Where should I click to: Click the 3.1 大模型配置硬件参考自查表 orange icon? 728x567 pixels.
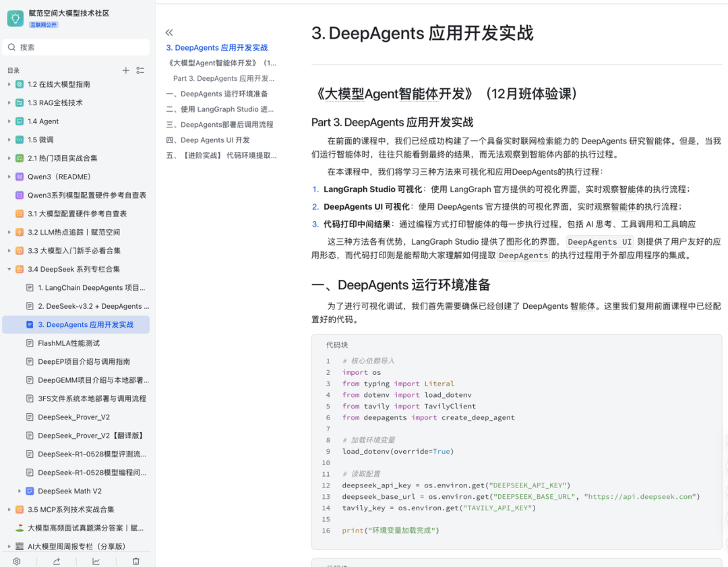20,214
